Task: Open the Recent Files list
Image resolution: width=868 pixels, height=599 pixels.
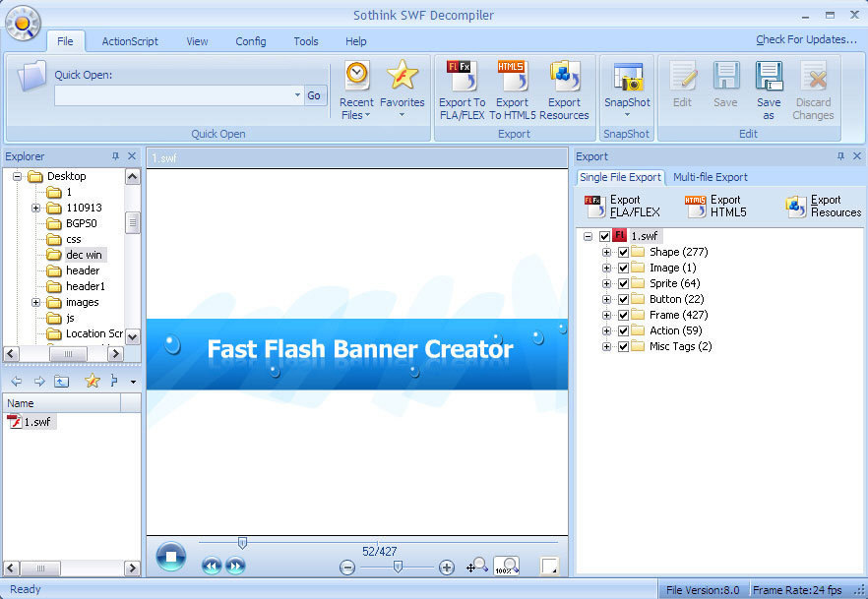Action: point(356,90)
